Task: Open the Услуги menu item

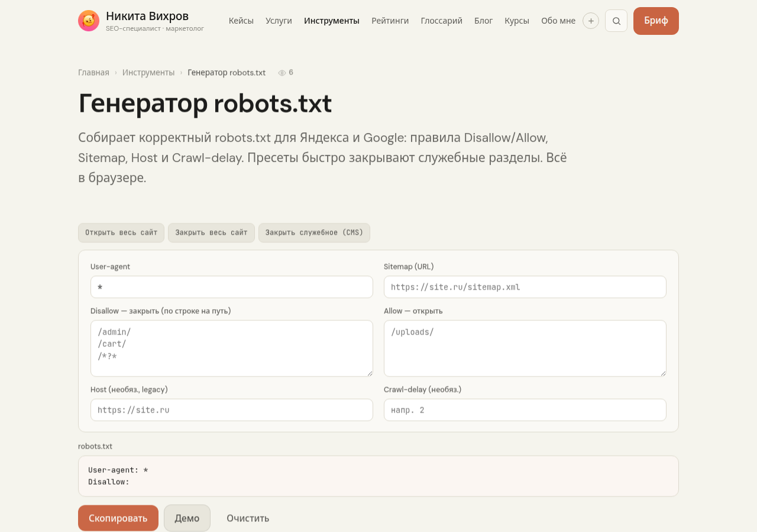Action: pyautogui.click(x=279, y=21)
